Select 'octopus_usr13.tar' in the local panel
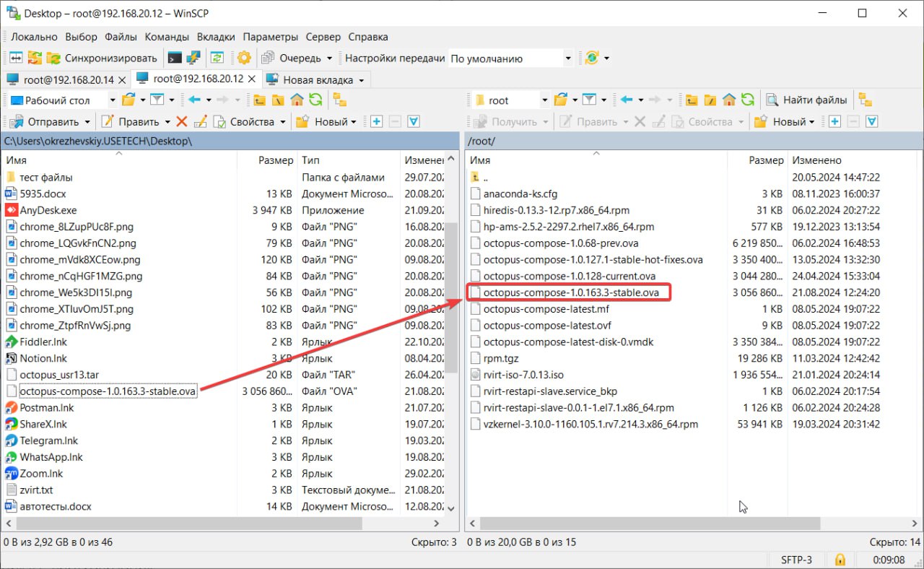 pyautogui.click(x=59, y=375)
